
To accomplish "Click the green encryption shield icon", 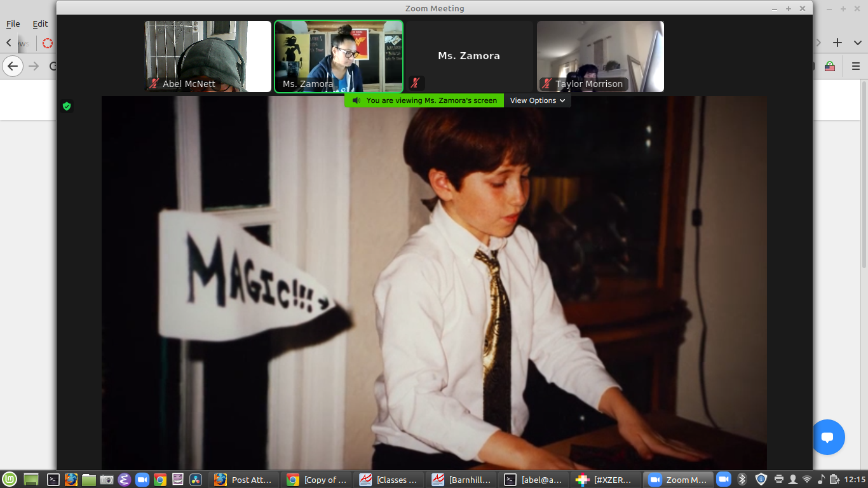I will coord(67,106).
